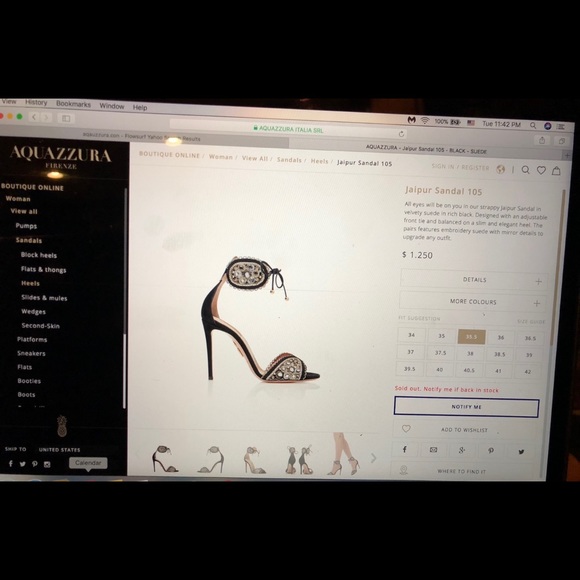The height and width of the screenshot is (580, 580).
Task: Open the shopping bag icon
Action: (556, 171)
